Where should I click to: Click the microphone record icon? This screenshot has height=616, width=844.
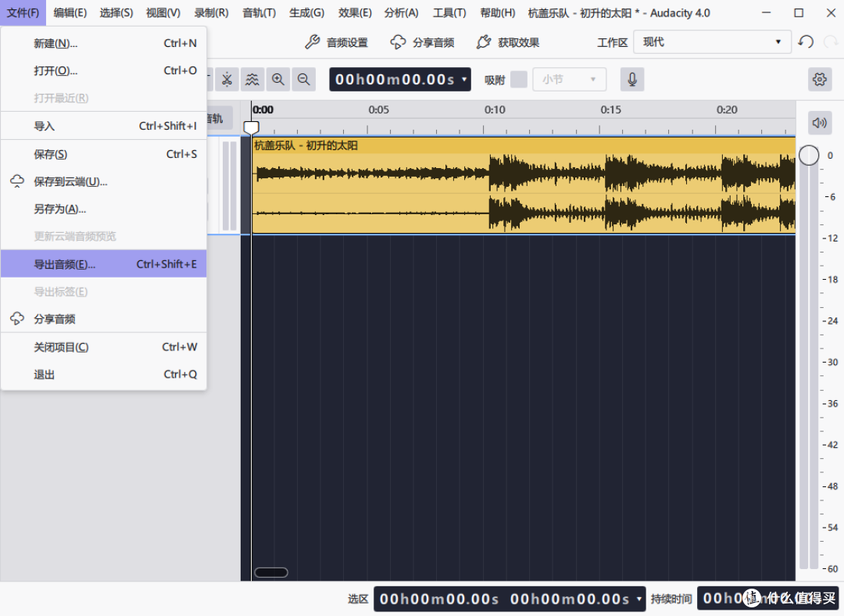pyautogui.click(x=632, y=80)
